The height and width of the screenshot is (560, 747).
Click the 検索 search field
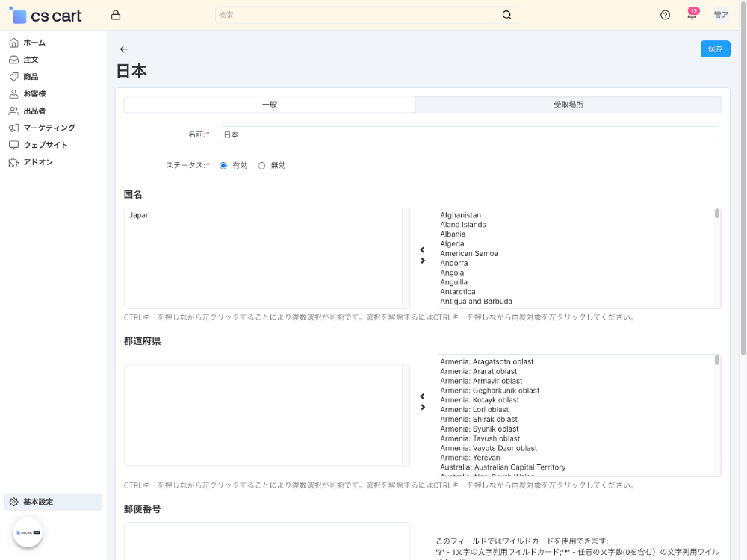tap(366, 14)
